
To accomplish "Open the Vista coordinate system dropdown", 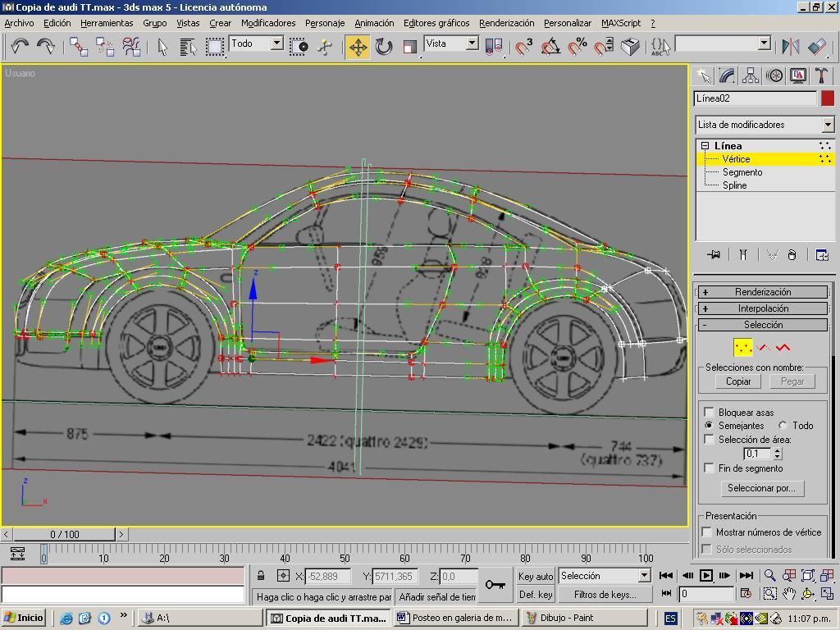I will 472,43.
